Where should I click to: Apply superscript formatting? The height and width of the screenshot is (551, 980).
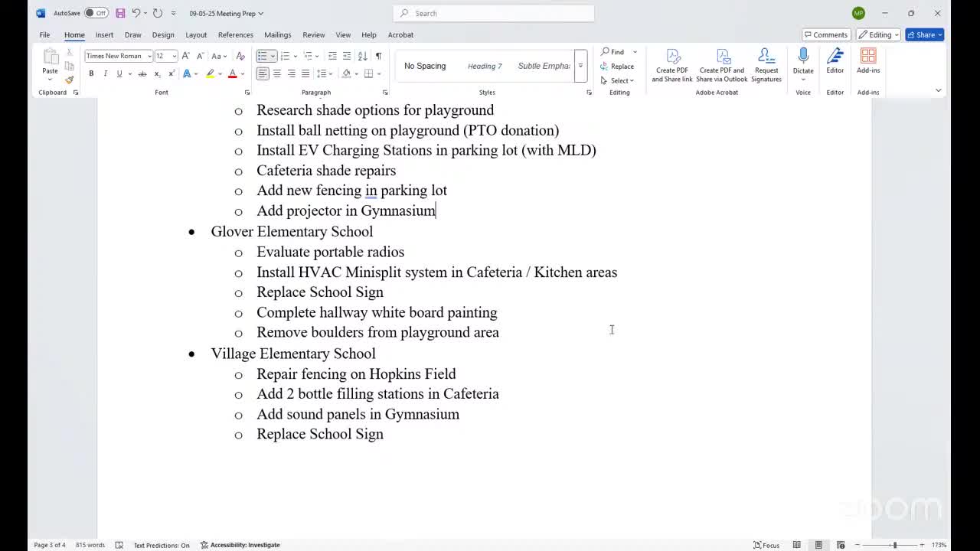click(x=171, y=73)
